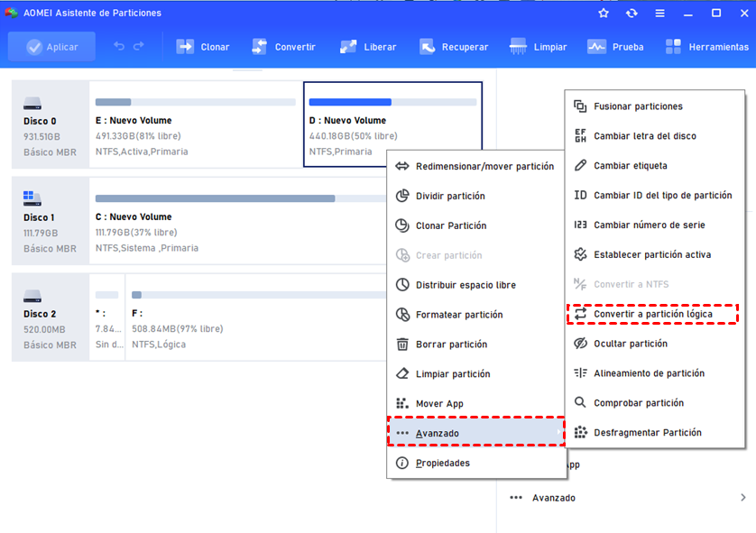Select Disco 2 disk header
The height and width of the screenshot is (533, 756).
(x=51, y=317)
